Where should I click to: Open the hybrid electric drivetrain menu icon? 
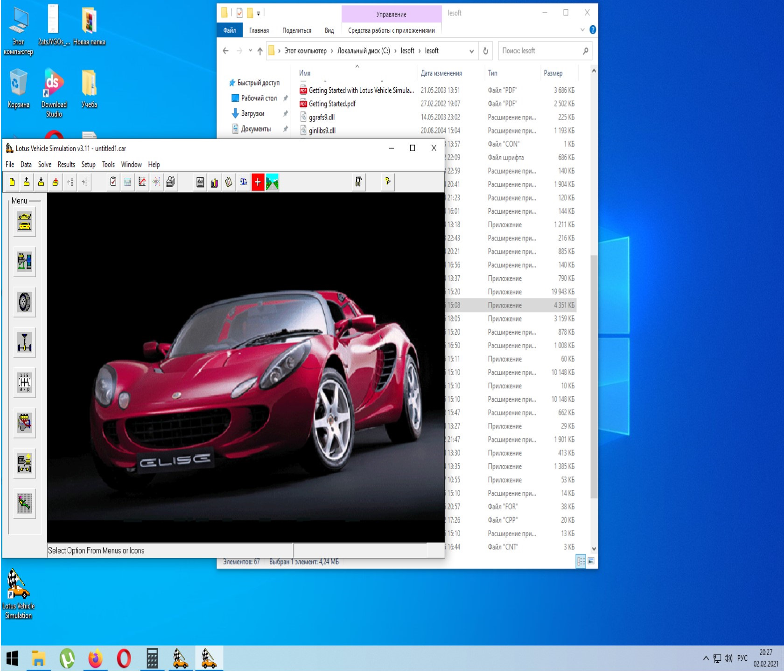pos(25,463)
